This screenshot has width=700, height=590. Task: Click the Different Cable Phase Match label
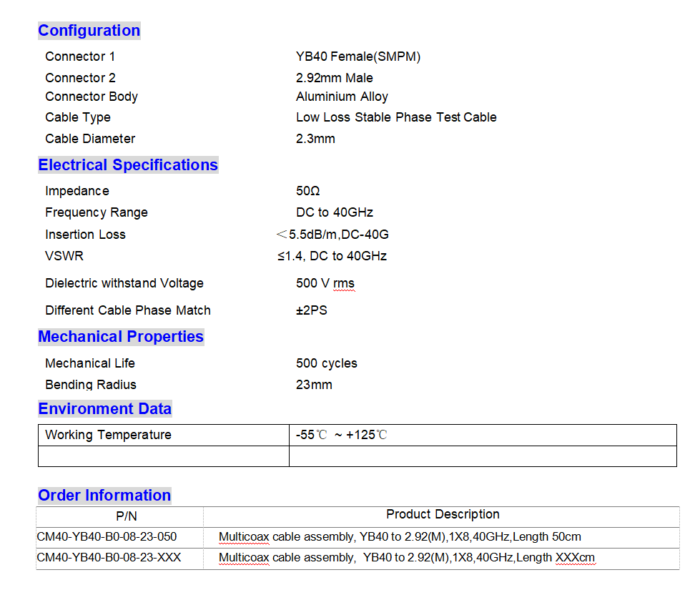click(128, 310)
